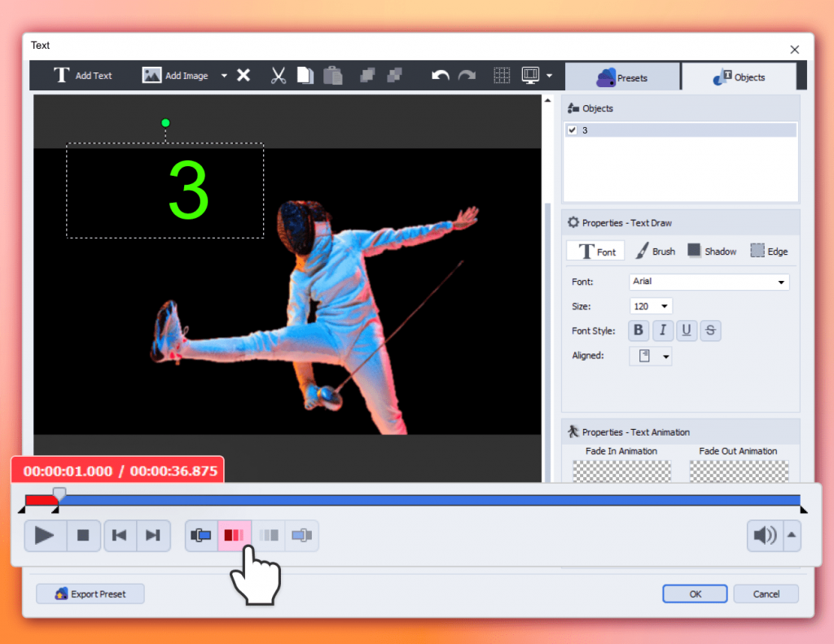Click the scissors Cut icon

coord(279,76)
